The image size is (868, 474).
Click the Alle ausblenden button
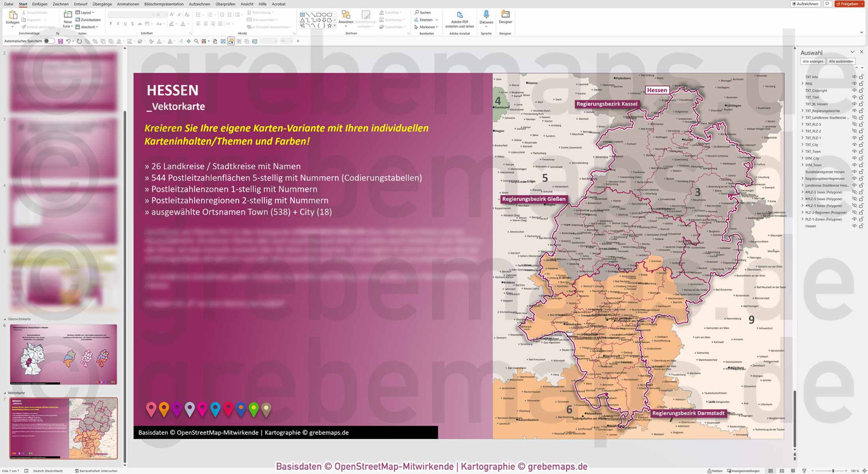click(x=841, y=61)
